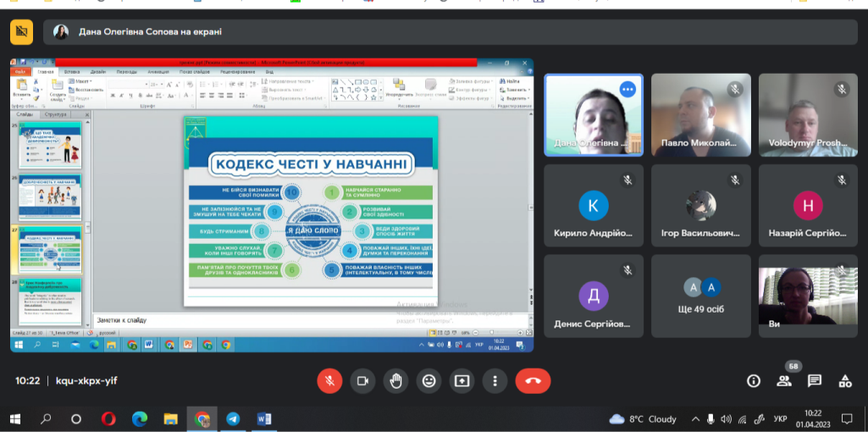Select Volodymyr Prosh... video tile
The image size is (868, 432).
pyautogui.click(x=808, y=114)
